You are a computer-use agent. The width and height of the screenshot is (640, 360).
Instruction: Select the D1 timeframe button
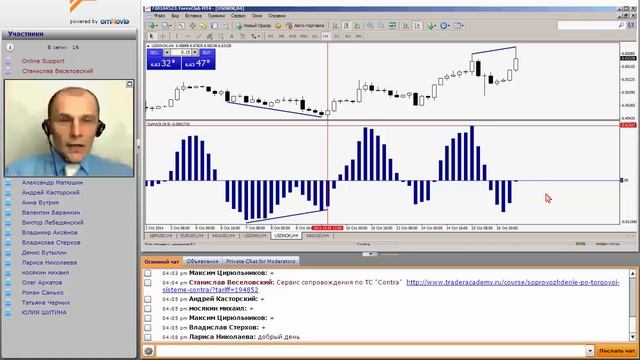(x=336, y=36)
